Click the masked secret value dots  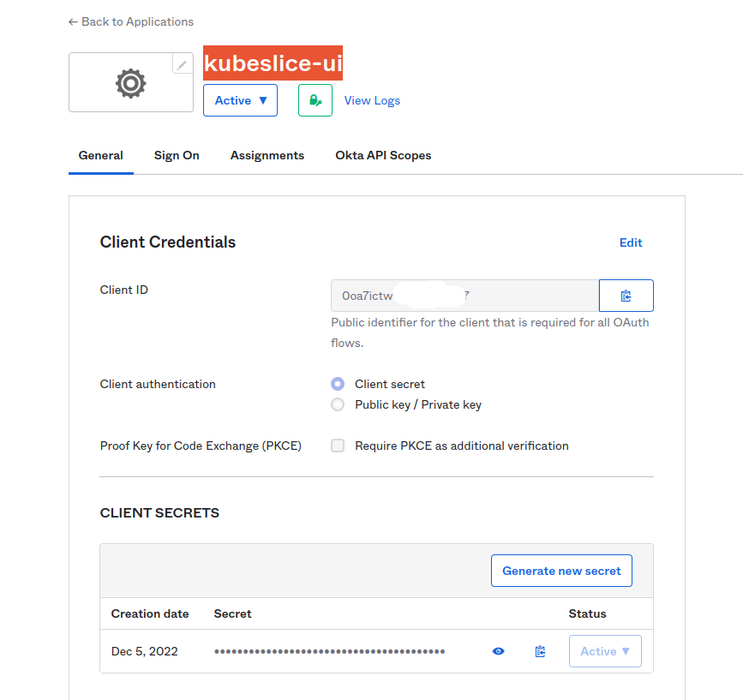329,652
